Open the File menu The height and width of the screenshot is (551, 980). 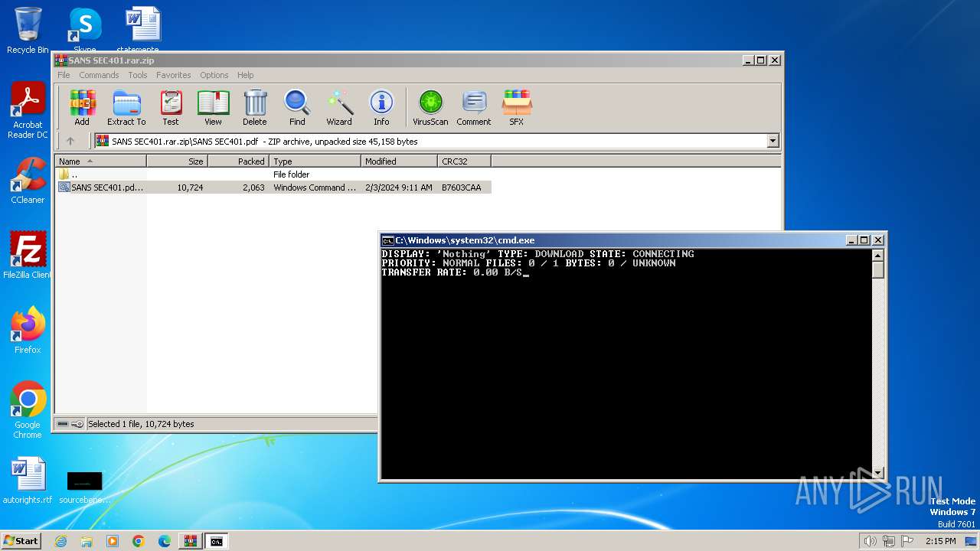point(64,75)
